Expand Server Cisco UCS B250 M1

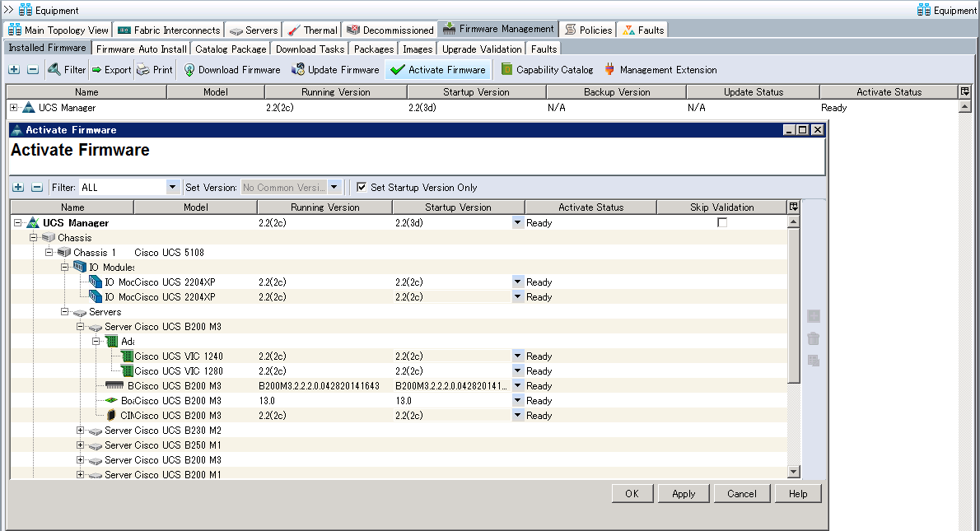tap(80, 445)
